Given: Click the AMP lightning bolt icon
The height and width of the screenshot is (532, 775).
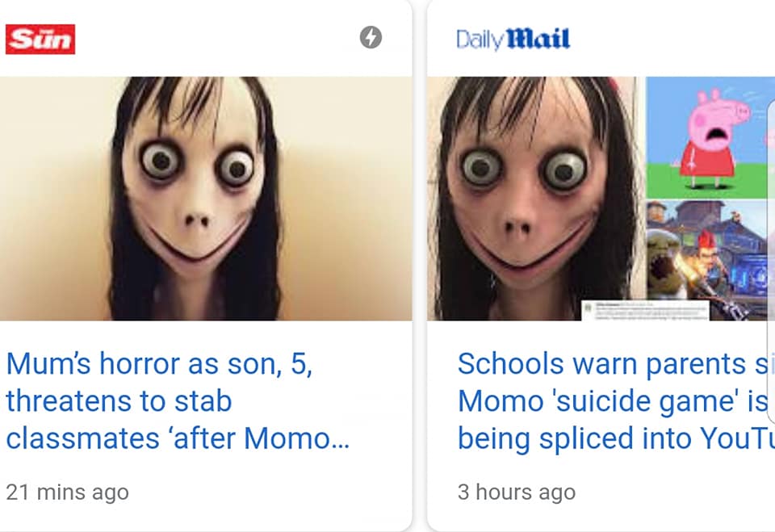Looking at the screenshot, I should (x=371, y=38).
